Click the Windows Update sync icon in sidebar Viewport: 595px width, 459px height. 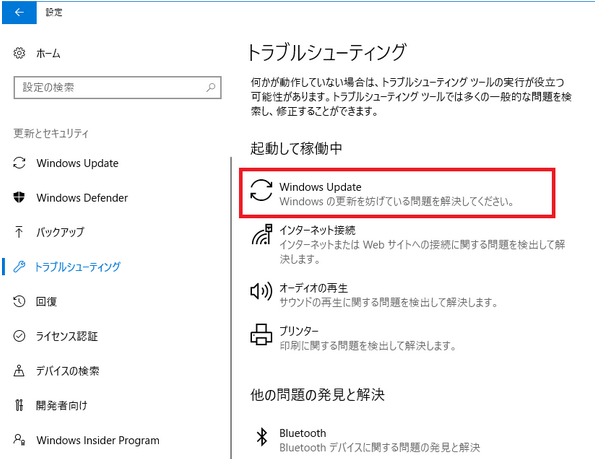point(19,163)
